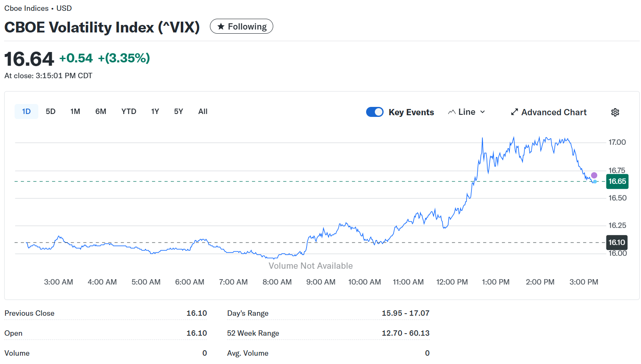Click the 3:00 PM axis label

click(584, 282)
